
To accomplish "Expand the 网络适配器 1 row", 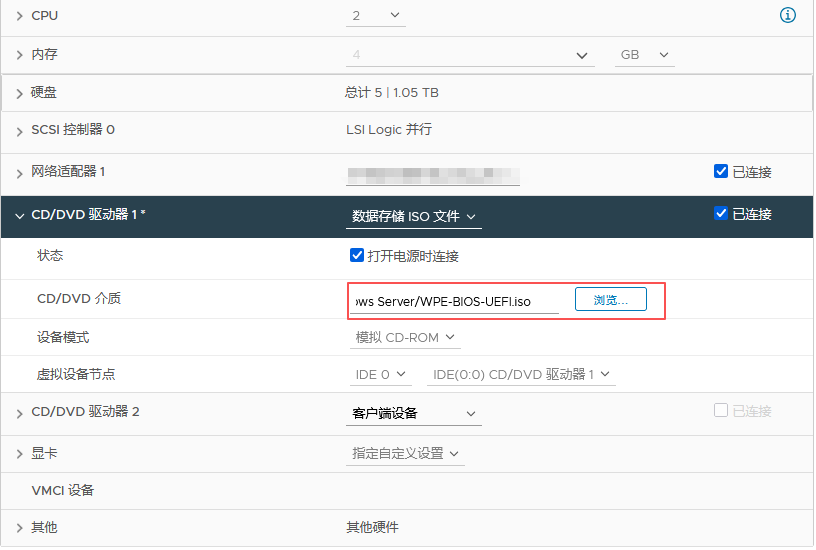I will [20, 173].
